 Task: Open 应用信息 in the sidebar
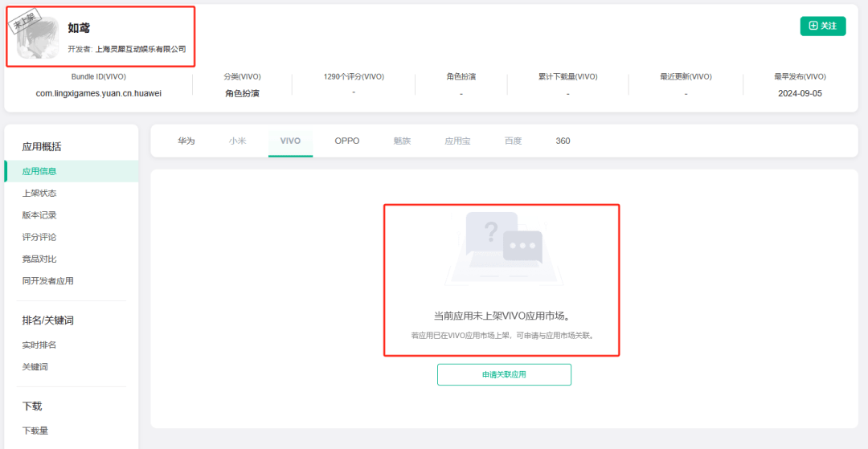(72, 171)
